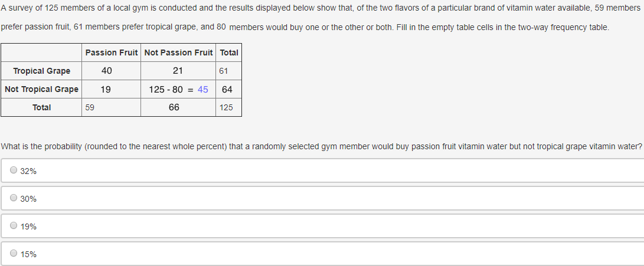Click the Total row header label

pos(41,107)
